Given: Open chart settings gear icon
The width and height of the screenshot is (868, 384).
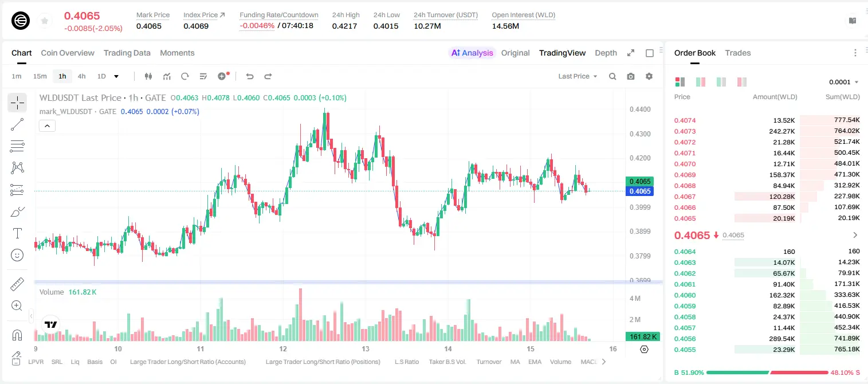Looking at the screenshot, I should [x=649, y=76].
